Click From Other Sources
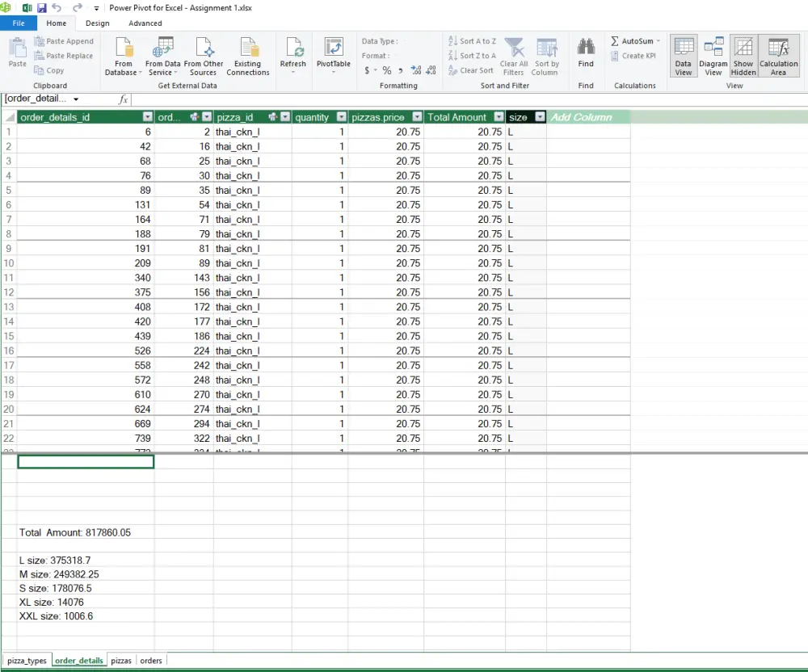The image size is (808, 672). click(x=203, y=57)
